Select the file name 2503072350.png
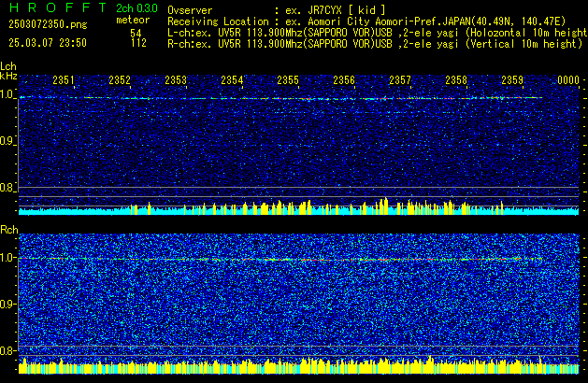This screenshot has height=383, width=588. (48, 24)
